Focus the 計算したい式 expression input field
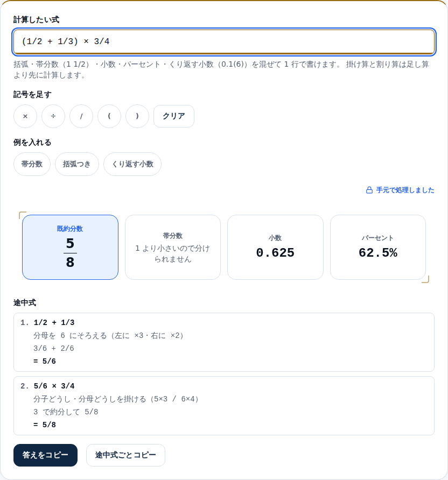448x480 pixels. pos(224,41)
